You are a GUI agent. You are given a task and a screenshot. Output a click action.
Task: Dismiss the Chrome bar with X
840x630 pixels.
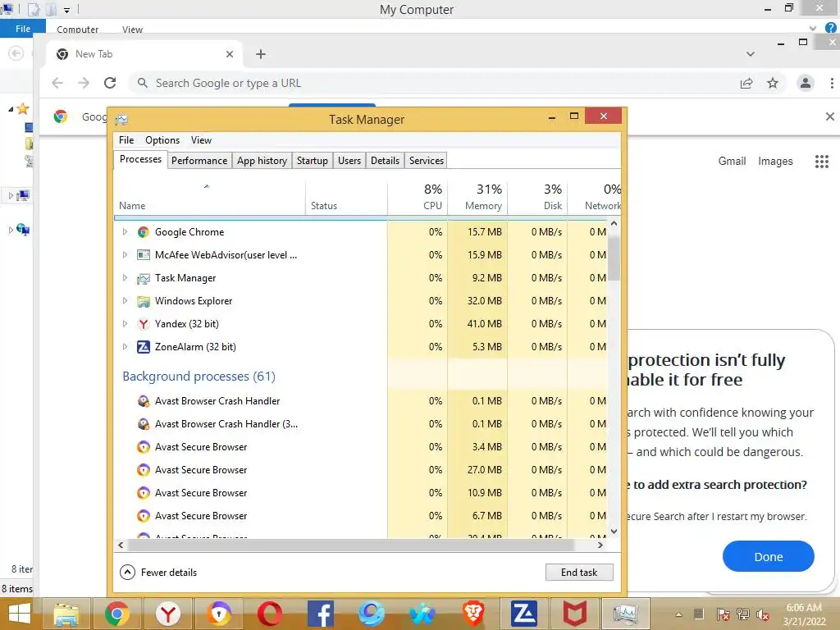(x=830, y=116)
